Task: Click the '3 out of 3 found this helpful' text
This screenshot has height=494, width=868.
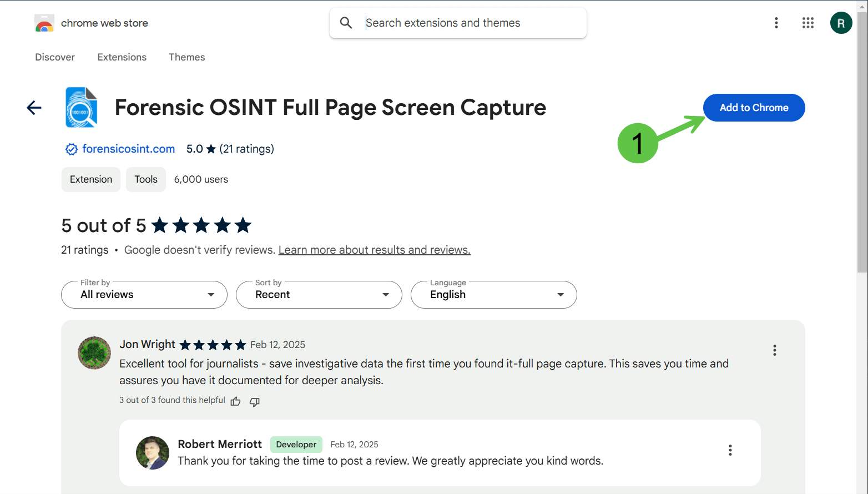Action: [x=172, y=400]
